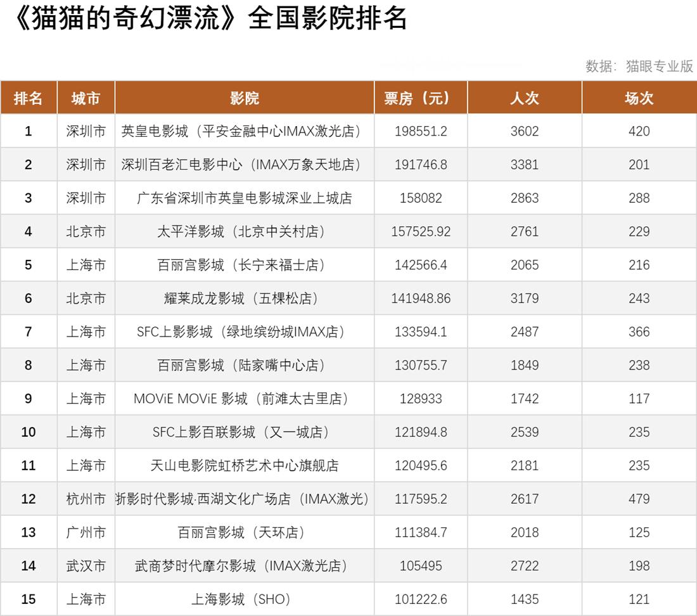The height and width of the screenshot is (616, 697).
Task: Click attendance value 2761
Action: pos(525,231)
